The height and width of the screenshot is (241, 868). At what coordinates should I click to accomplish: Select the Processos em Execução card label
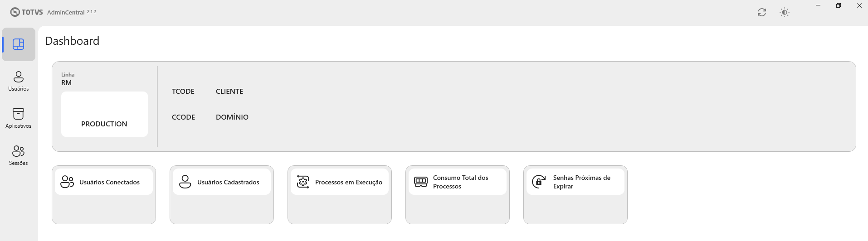click(x=349, y=182)
